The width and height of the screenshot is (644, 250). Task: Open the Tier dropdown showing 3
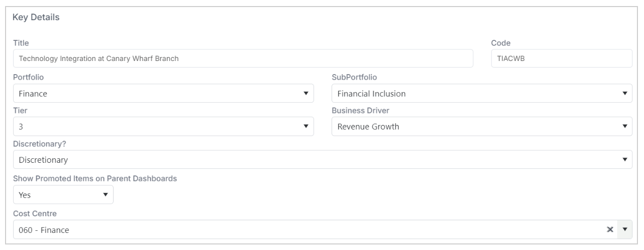pyautogui.click(x=164, y=127)
